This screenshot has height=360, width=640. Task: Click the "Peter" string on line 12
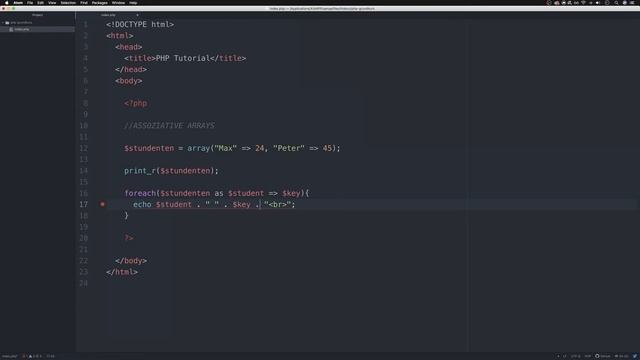289,148
